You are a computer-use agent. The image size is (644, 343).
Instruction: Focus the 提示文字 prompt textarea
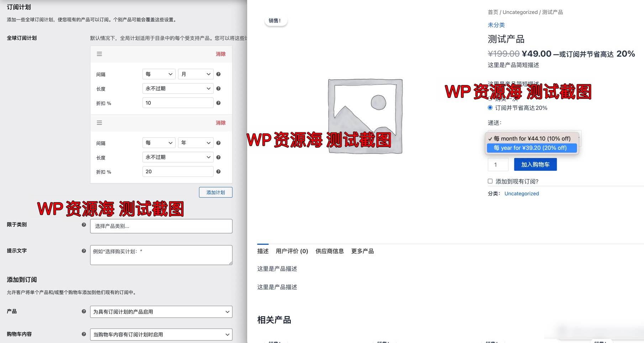click(161, 255)
